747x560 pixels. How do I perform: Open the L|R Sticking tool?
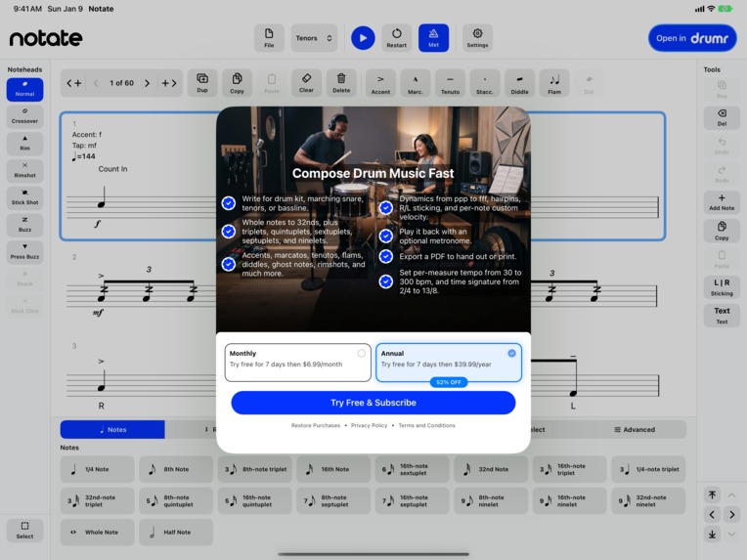[722, 287]
